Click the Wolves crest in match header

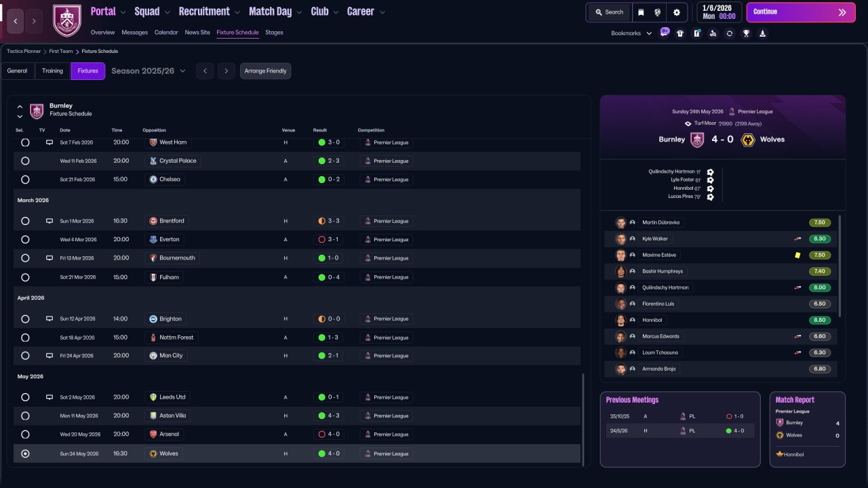(749, 140)
